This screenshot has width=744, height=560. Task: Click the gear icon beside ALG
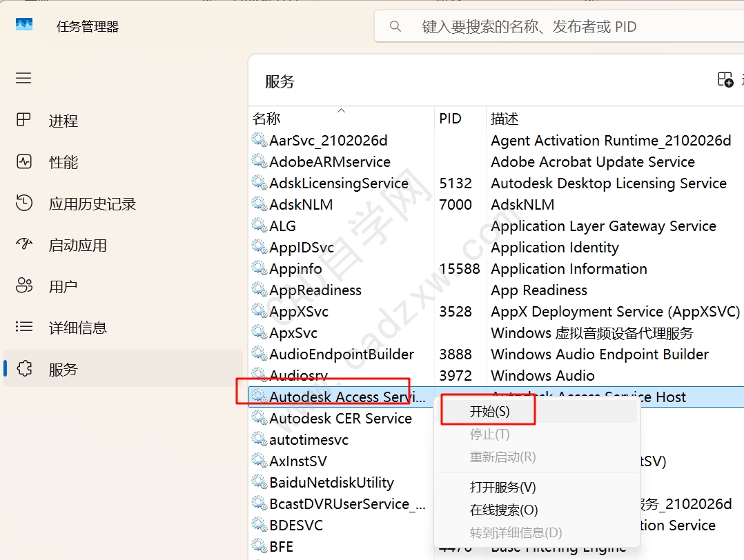259,226
